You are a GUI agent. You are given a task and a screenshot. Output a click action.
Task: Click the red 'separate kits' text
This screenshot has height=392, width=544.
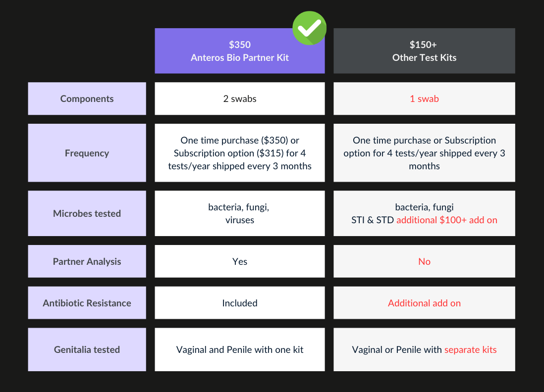click(x=470, y=349)
